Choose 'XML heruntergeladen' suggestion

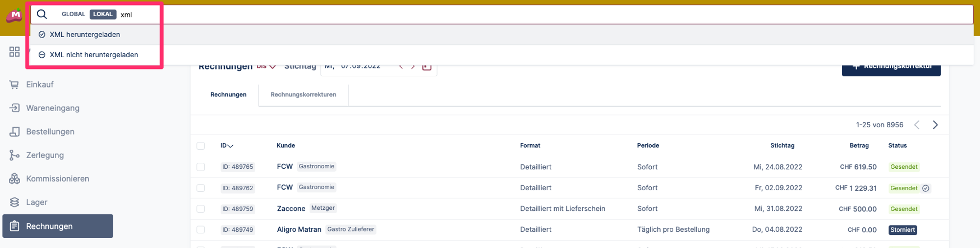(85, 35)
